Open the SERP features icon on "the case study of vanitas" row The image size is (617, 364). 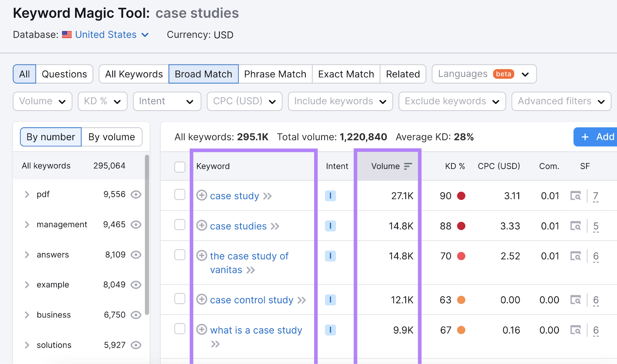pos(576,256)
